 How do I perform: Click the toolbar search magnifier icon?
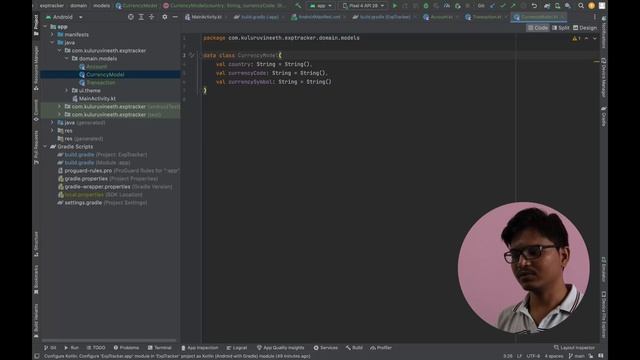click(580, 6)
